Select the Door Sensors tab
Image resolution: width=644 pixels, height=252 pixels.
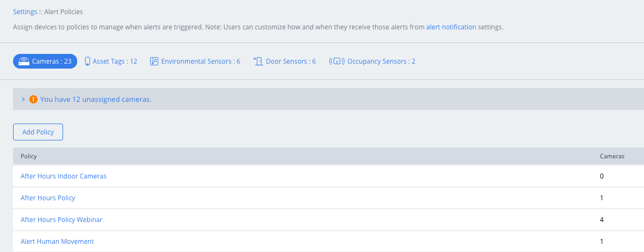(284, 62)
